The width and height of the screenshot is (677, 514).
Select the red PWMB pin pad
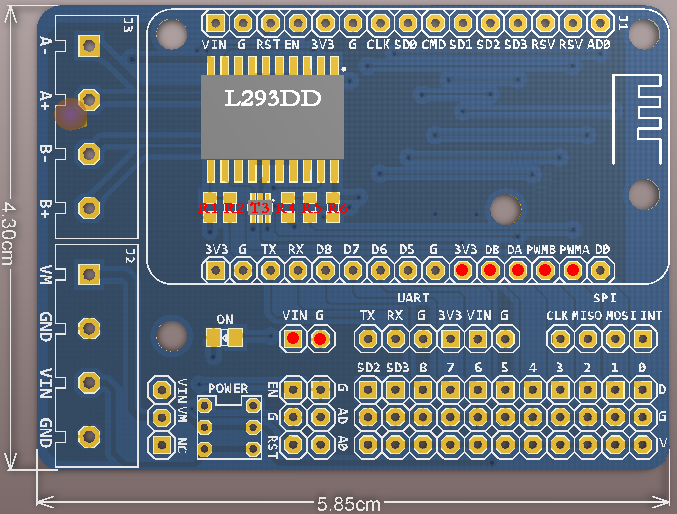[544, 269]
